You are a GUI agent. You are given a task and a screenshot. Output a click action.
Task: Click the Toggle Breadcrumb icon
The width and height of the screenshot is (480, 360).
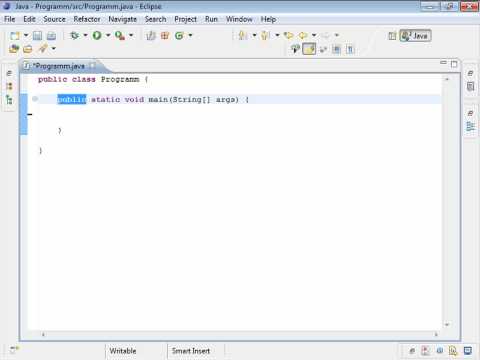(295, 49)
